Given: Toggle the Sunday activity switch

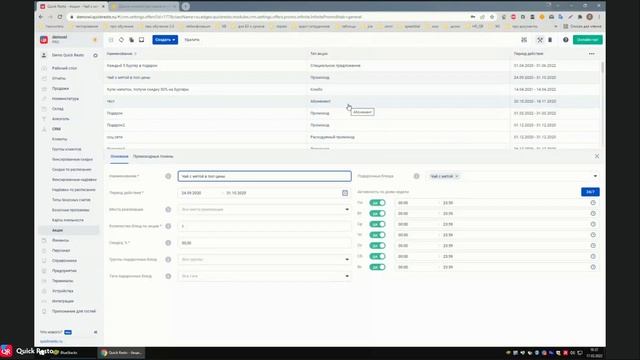Looking at the screenshot, I should click(x=377, y=267).
